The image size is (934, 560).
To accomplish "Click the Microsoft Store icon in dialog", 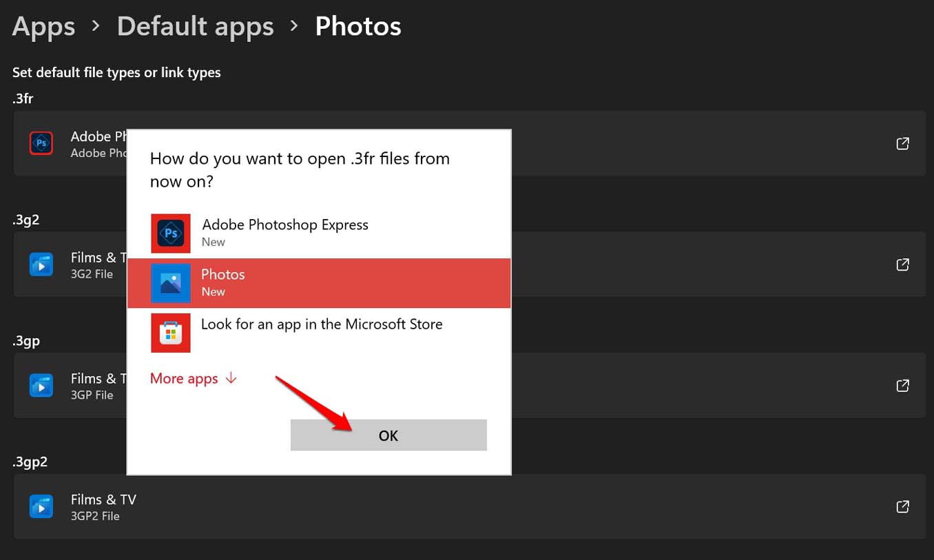I will (171, 333).
